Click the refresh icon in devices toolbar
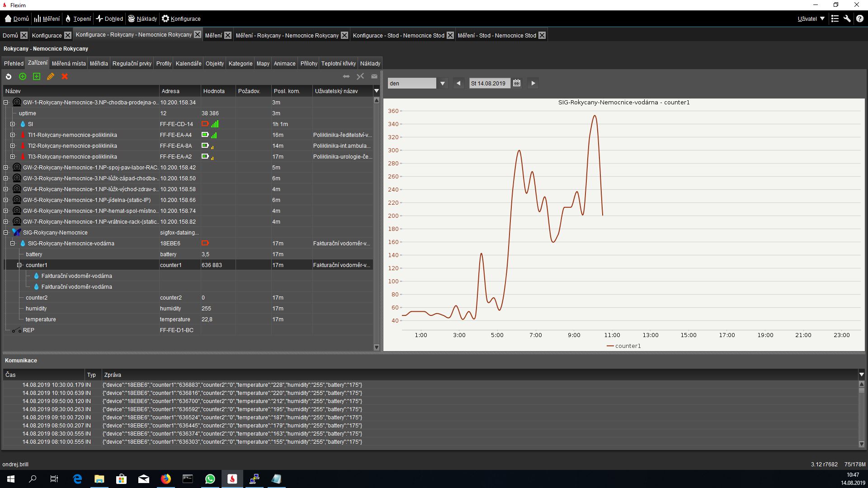 [x=9, y=76]
